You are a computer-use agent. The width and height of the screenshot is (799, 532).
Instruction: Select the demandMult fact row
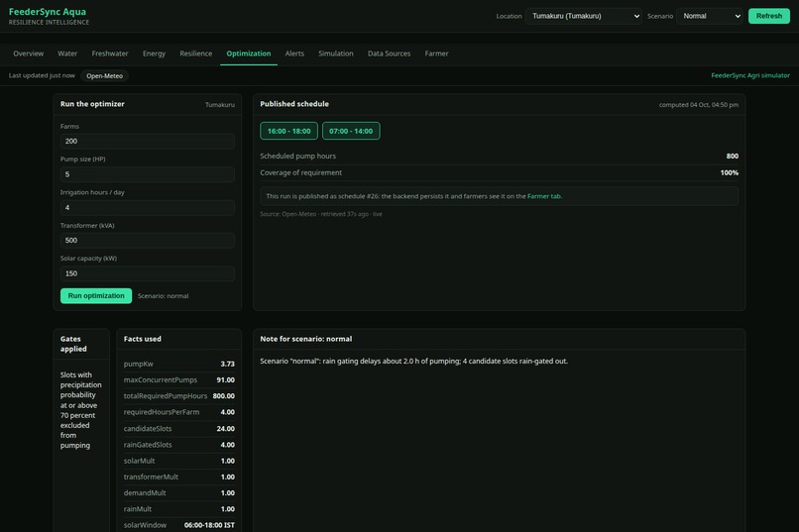coord(178,492)
